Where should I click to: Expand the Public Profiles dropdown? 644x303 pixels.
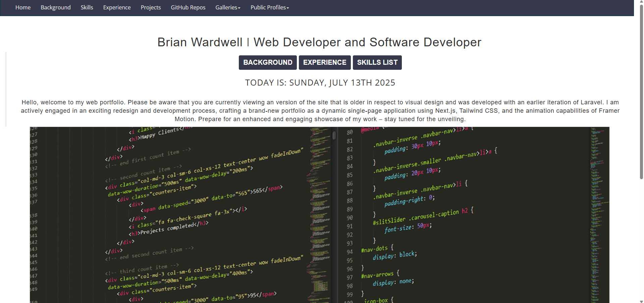269,7
